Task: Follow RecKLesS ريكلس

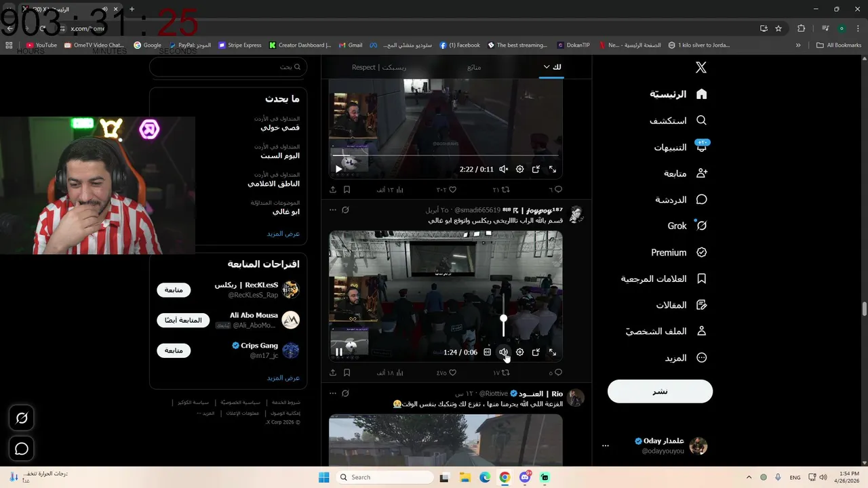Action: coord(174,290)
